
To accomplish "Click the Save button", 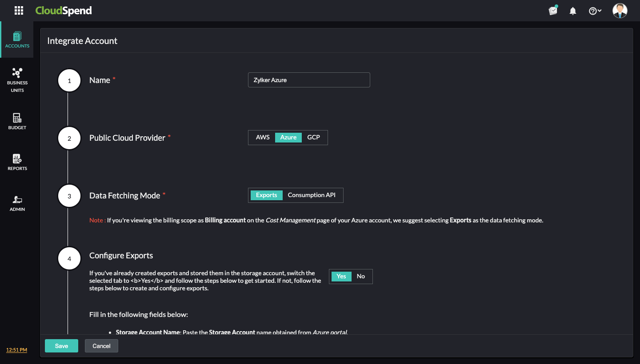I will pyautogui.click(x=61, y=346).
